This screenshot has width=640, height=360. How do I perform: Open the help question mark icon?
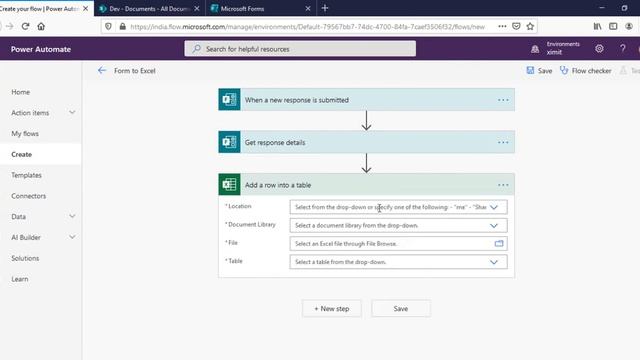coord(622,49)
